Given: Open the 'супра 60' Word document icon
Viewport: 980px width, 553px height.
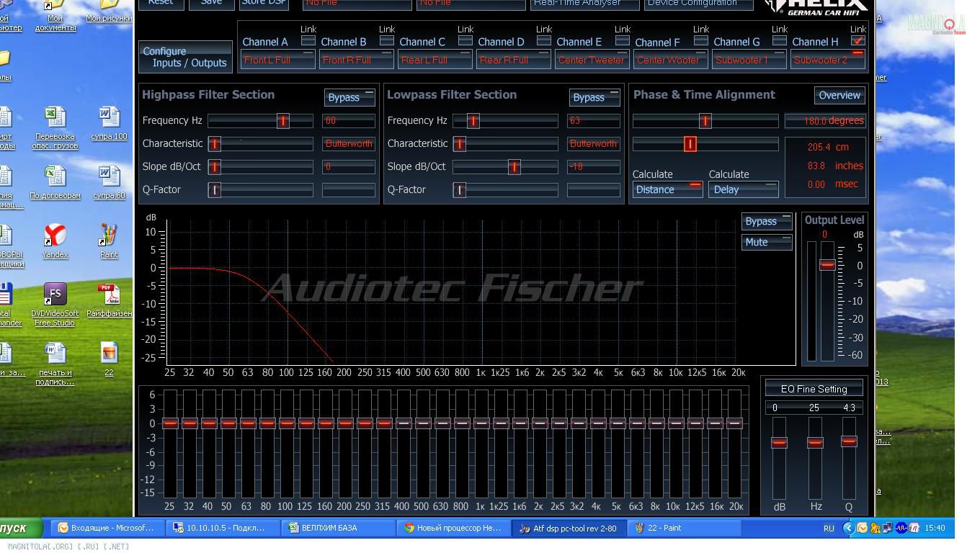Looking at the screenshot, I should point(109,182).
